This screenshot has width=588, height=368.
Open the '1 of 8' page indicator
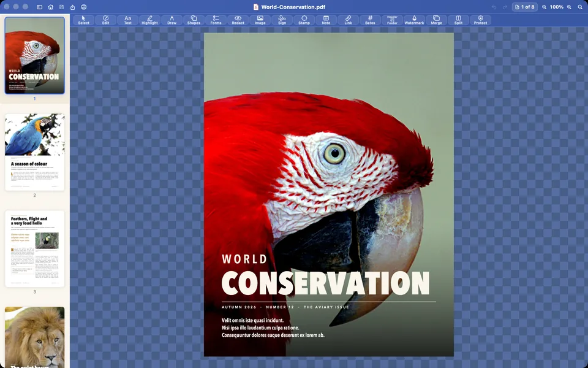click(x=525, y=7)
